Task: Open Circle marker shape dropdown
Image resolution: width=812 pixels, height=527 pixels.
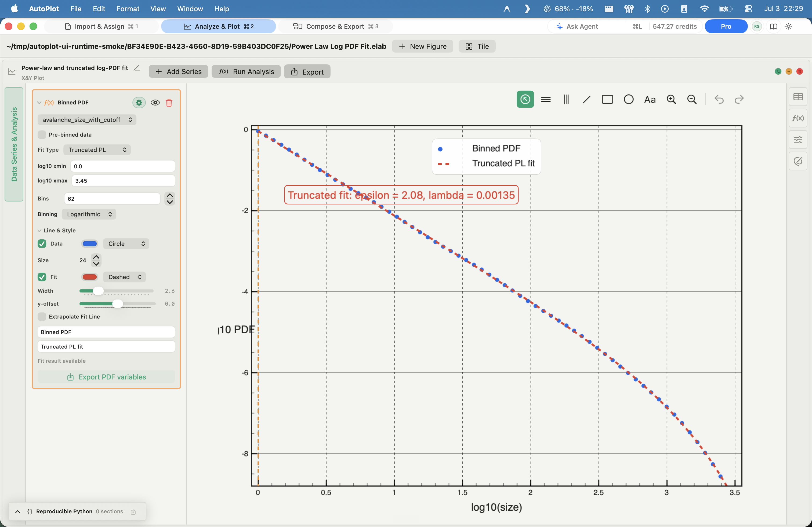Action: point(126,244)
